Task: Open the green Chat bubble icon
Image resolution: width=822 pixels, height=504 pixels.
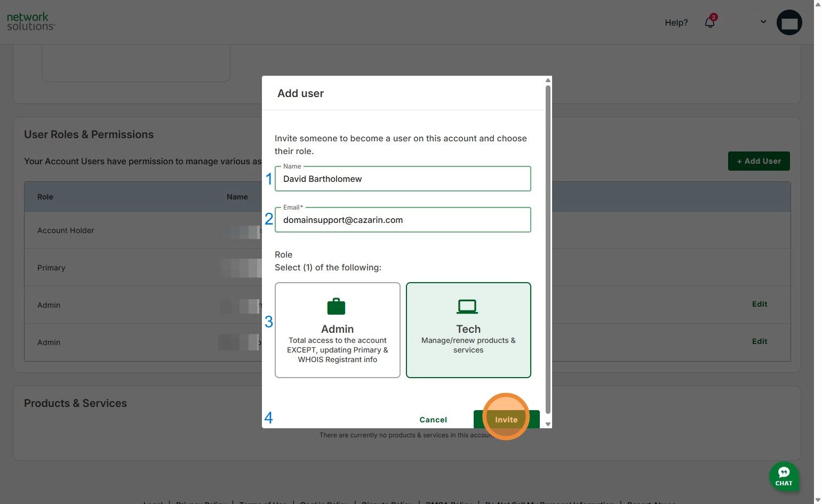Action: 784,476
